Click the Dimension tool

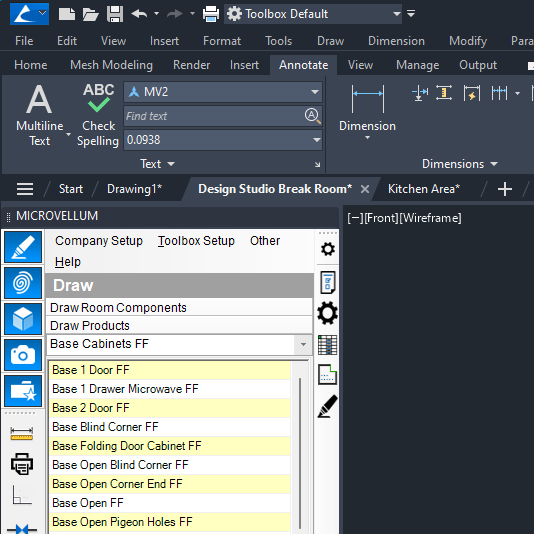coord(367,112)
